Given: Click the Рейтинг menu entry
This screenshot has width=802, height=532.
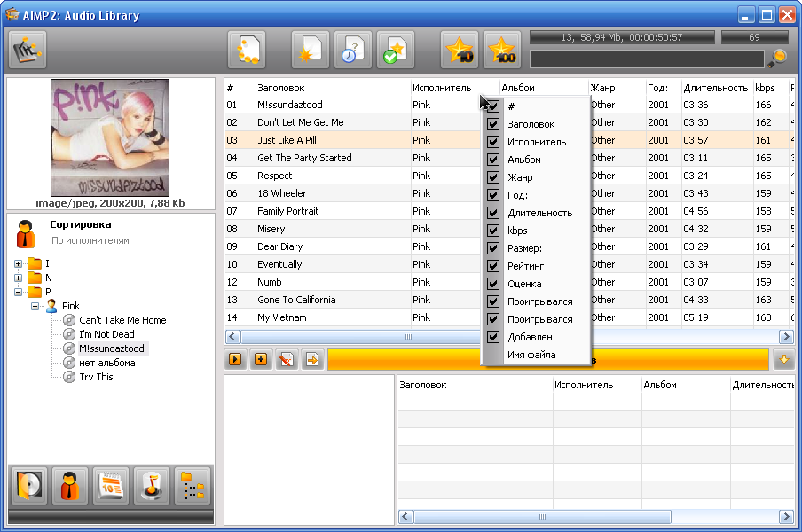Looking at the screenshot, I should (536, 266).
